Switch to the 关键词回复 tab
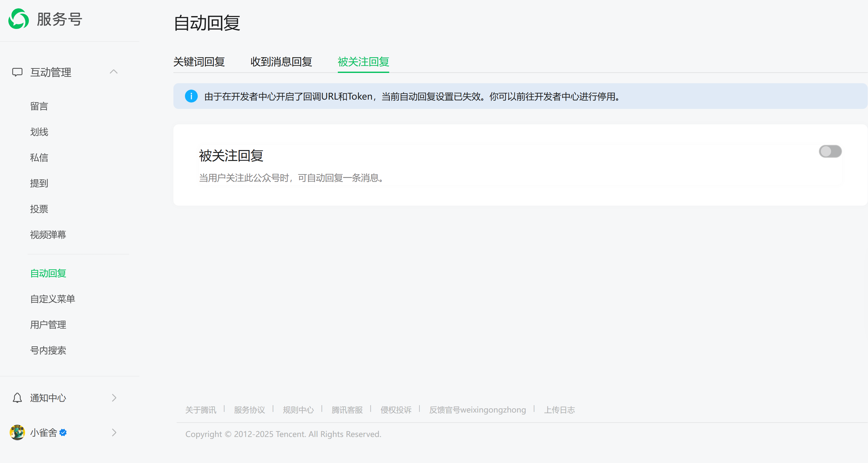The width and height of the screenshot is (868, 463). click(x=199, y=62)
